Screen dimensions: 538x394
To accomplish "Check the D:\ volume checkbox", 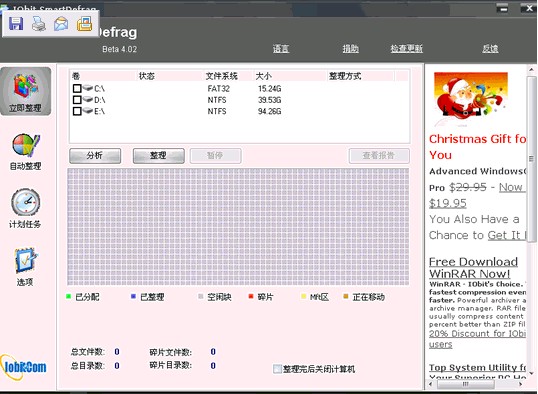I will (x=77, y=100).
